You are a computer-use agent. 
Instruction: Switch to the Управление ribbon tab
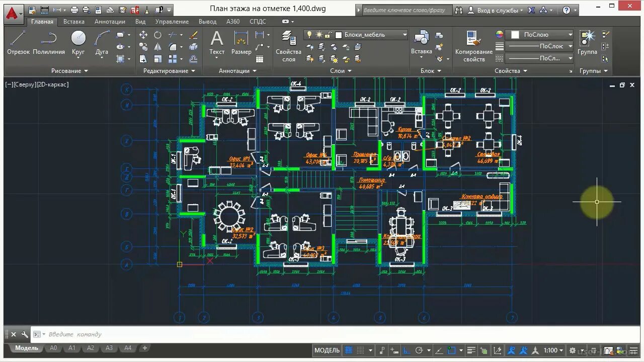point(172,22)
